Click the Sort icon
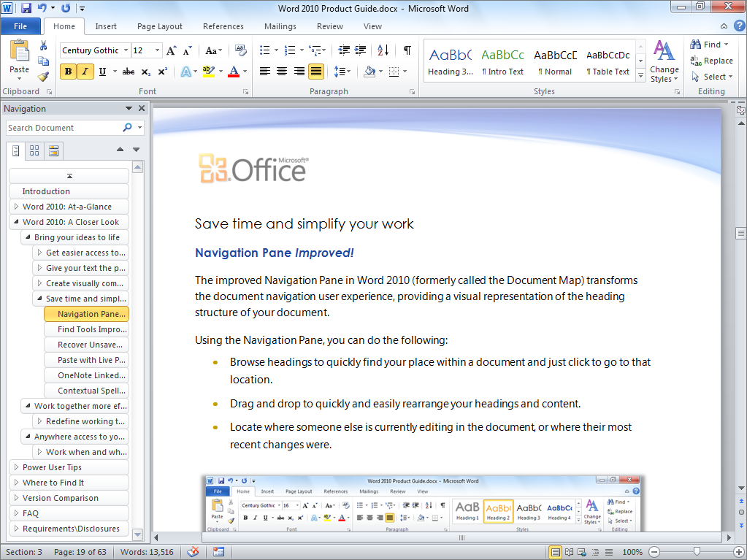This screenshot has height=560, width=747. [x=383, y=50]
